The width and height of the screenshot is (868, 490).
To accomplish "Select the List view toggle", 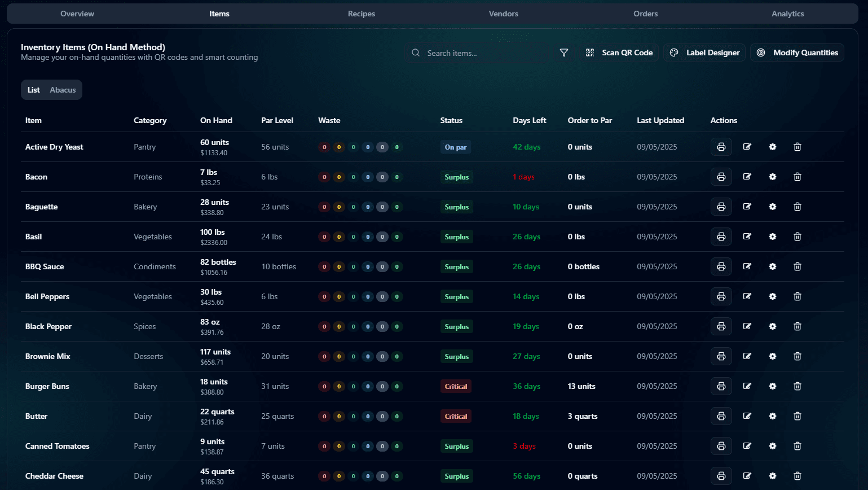I will click(34, 90).
